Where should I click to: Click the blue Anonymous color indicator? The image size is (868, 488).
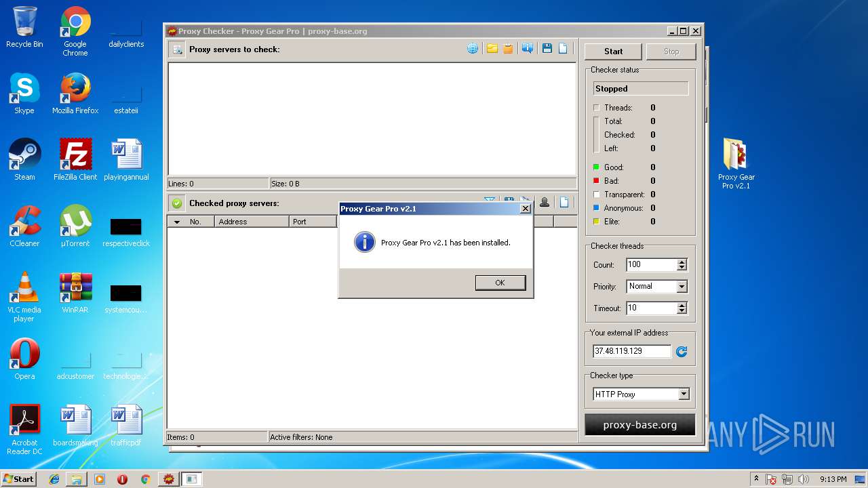596,208
